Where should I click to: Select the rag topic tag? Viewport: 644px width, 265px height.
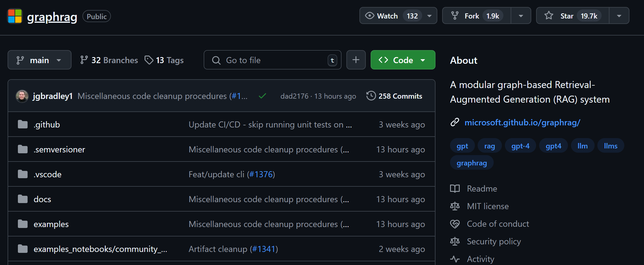[489, 146]
